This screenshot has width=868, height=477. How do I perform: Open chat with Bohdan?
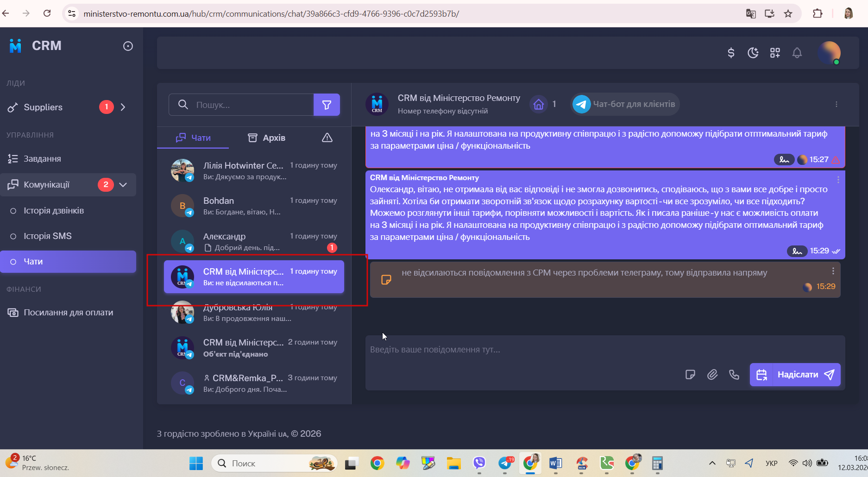click(x=254, y=206)
